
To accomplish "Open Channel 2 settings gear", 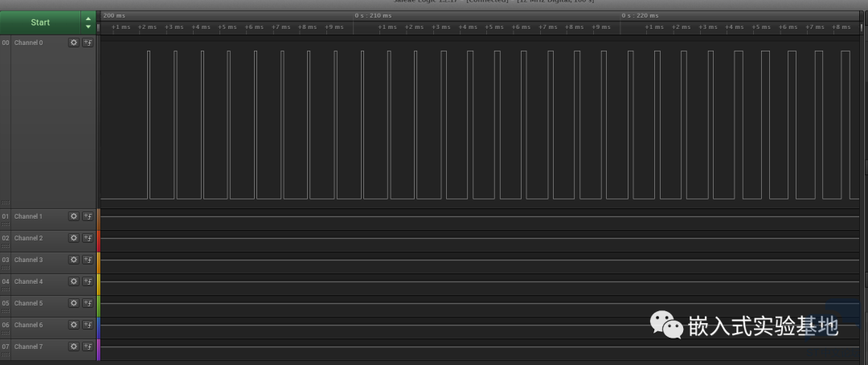I will 74,238.
